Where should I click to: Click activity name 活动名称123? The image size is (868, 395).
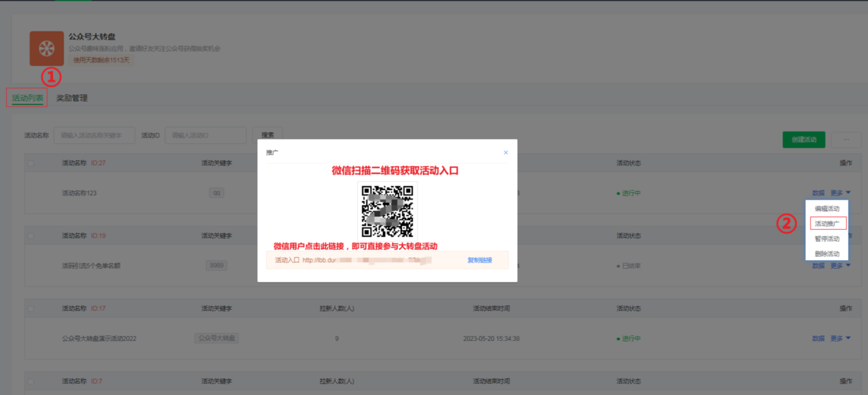(x=79, y=193)
